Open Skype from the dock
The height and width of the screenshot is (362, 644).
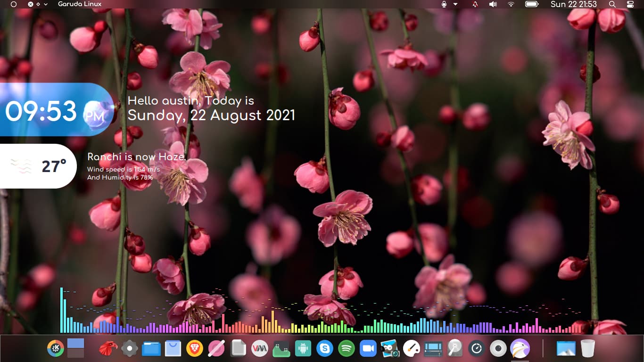(x=325, y=349)
